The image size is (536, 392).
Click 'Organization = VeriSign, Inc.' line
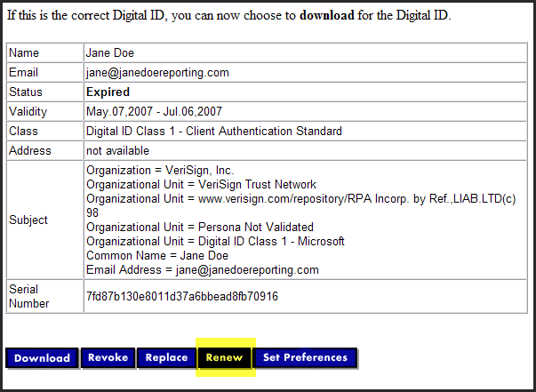pos(160,170)
